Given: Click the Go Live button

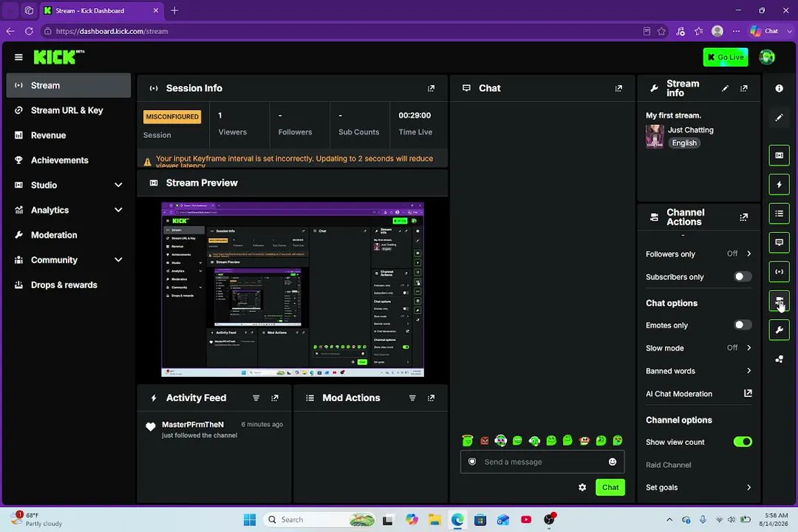Looking at the screenshot, I should pos(726,57).
